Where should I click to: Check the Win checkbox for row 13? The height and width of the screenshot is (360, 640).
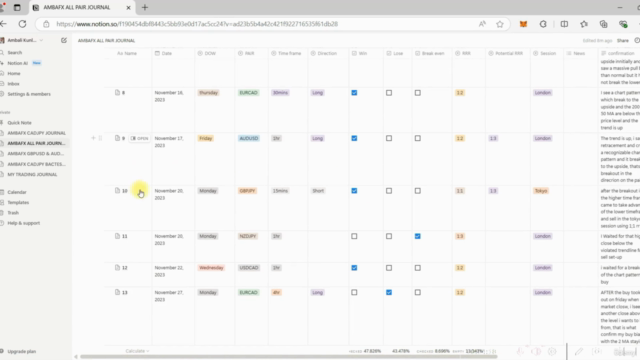coord(354,292)
